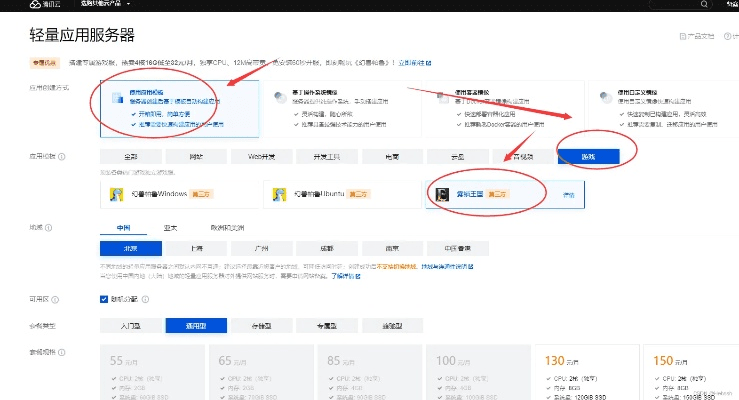Switch to the 亚太 region tab
The image size is (739, 400).
(x=170, y=228)
